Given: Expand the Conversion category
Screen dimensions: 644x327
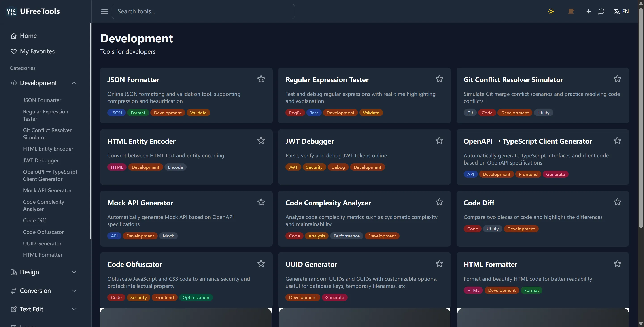Looking at the screenshot, I should point(74,291).
